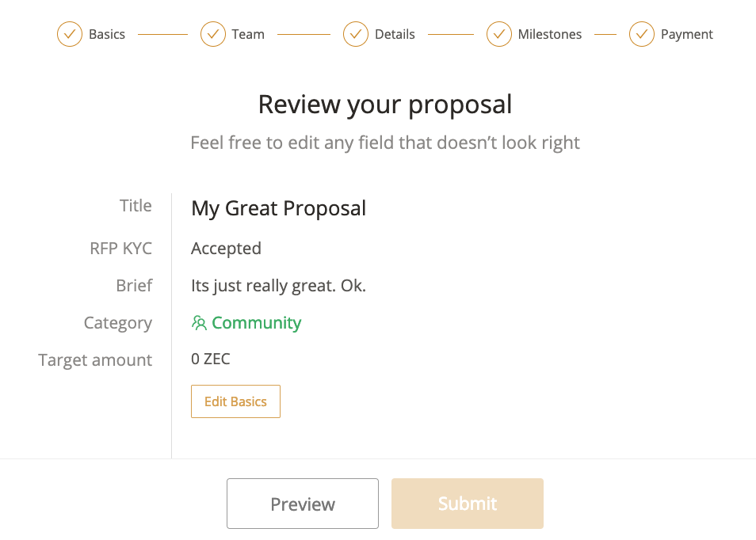
Task: Click the Community category people icon
Action: point(199,323)
